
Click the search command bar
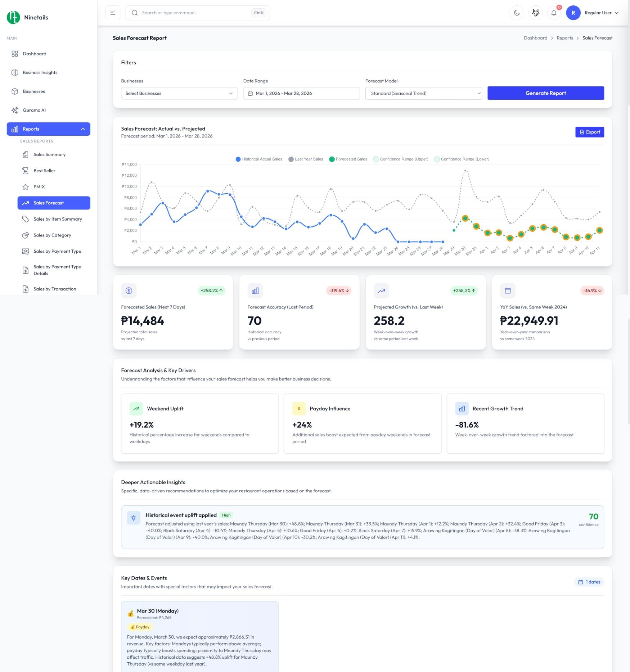click(197, 13)
